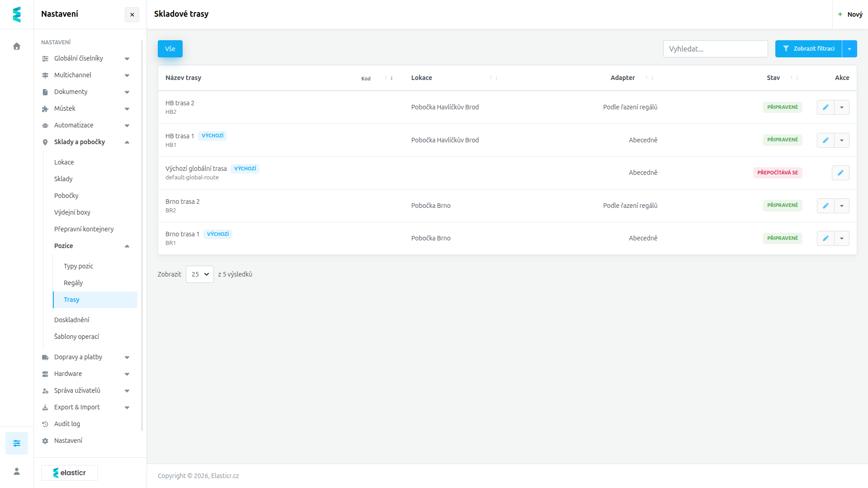868x488 pixels.
Task: Edit Brno trasa 1 using the pencil icon
Action: [x=826, y=238]
